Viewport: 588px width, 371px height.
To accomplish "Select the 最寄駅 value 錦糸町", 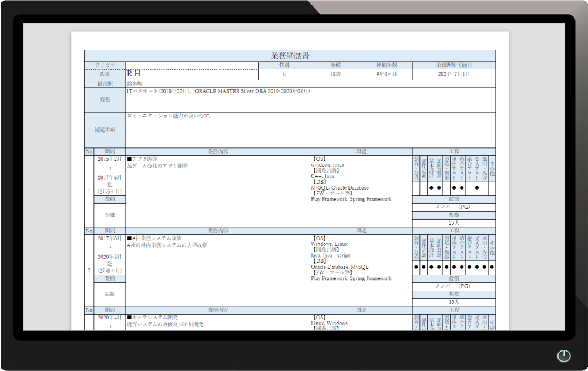I will (135, 84).
